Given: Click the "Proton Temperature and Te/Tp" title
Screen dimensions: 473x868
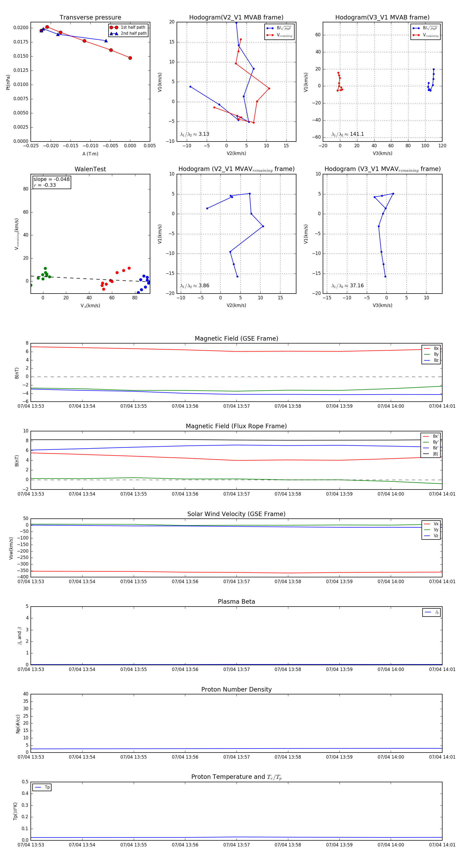Looking at the screenshot, I should click(236, 777).
